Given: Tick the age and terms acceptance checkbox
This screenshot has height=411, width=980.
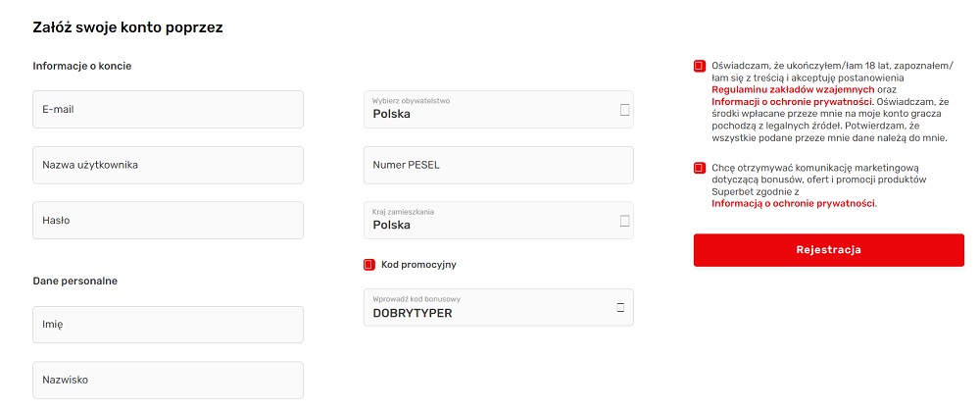Looking at the screenshot, I should [699, 66].
